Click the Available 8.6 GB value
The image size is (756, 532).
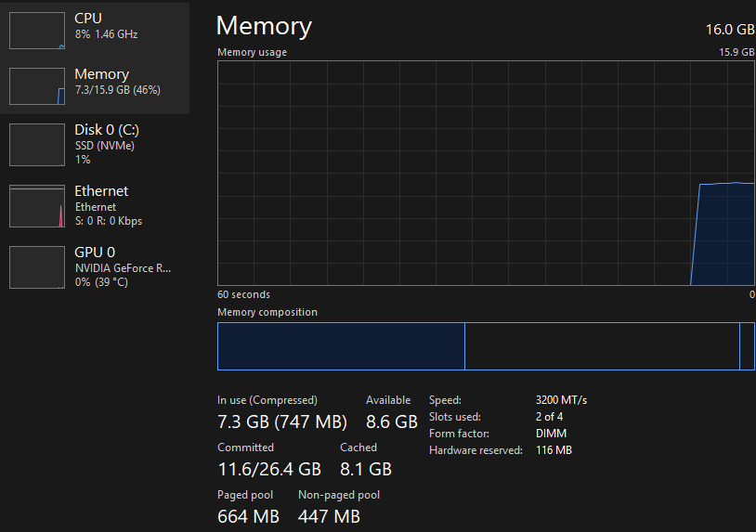point(391,422)
